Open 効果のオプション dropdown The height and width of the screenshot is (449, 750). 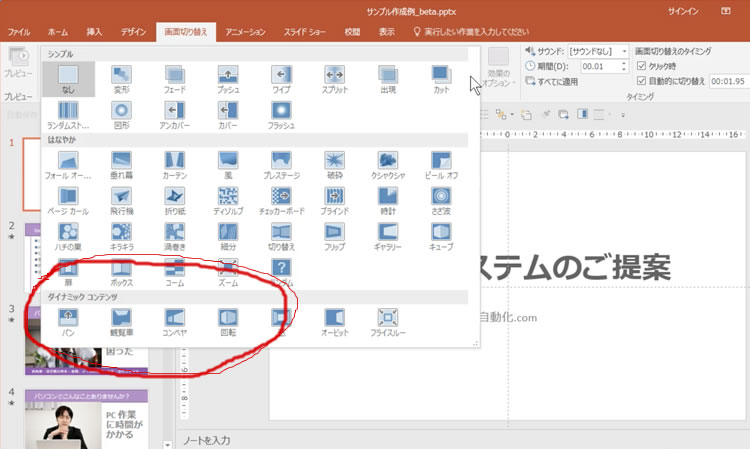point(498,68)
